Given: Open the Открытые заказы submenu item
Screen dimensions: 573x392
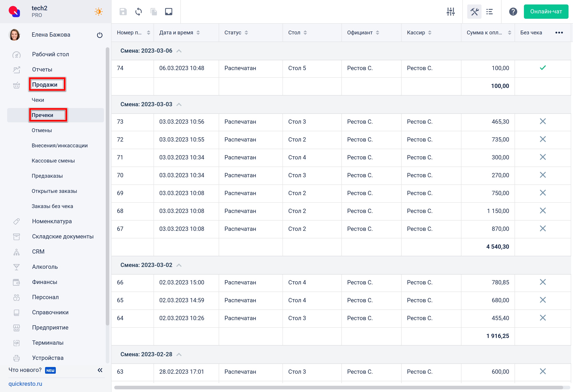Looking at the screenshot, I should pyautogui.click(x=54, y=191).
